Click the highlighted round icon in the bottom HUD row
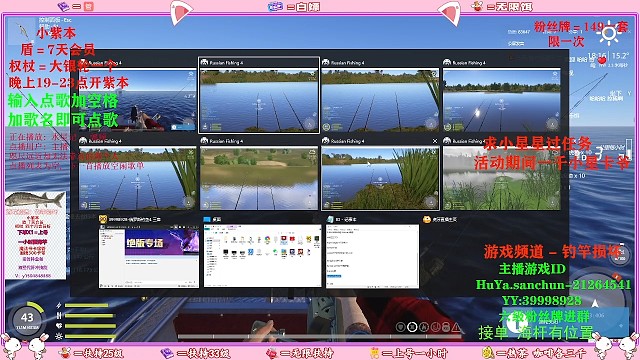Screen dimensions: 640x360 412,327
